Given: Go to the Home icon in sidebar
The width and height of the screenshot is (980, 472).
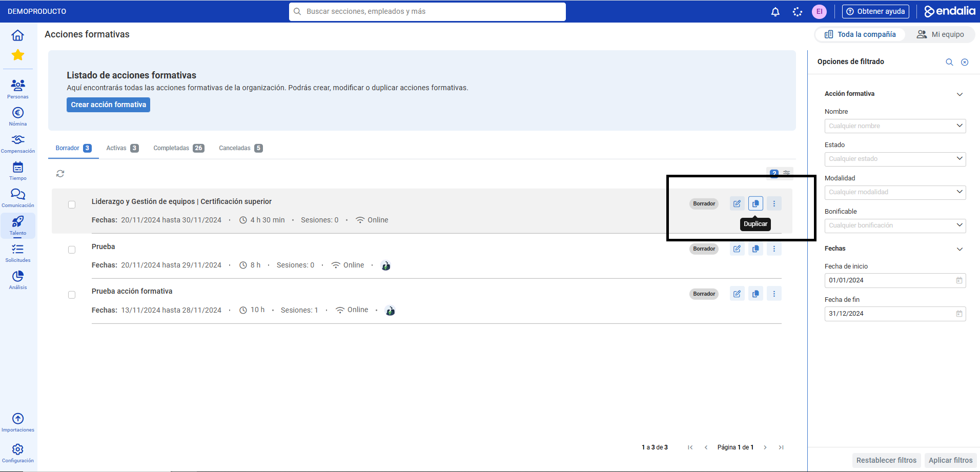Looking at the screenshot, I should (18, 35).
